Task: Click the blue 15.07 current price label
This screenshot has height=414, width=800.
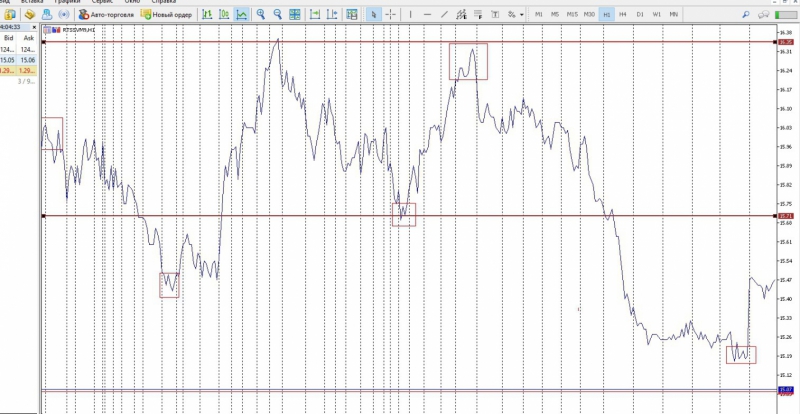Action: tap(785, 390)
